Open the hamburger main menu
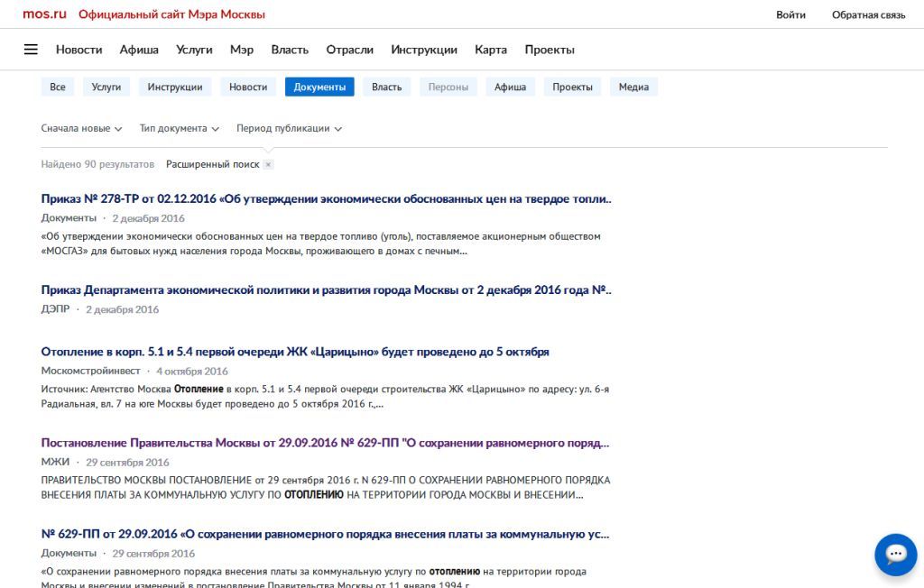This screenshot has width=924, height=588. [31, 50]
